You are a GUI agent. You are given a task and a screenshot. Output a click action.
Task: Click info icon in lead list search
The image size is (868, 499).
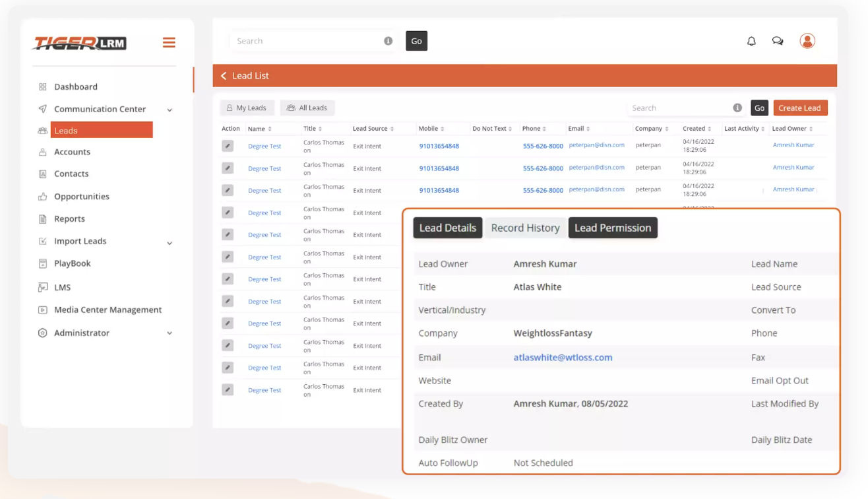coord(737,108)
